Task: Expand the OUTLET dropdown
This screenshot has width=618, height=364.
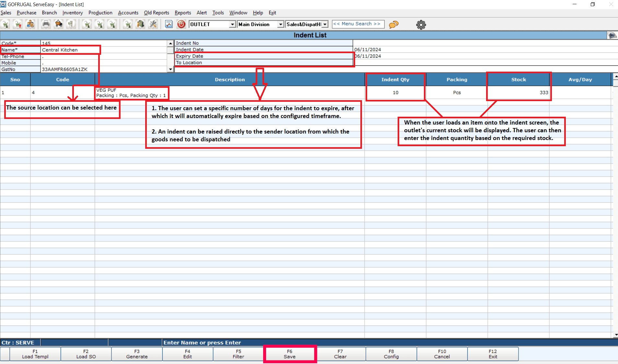Action: 232,24
